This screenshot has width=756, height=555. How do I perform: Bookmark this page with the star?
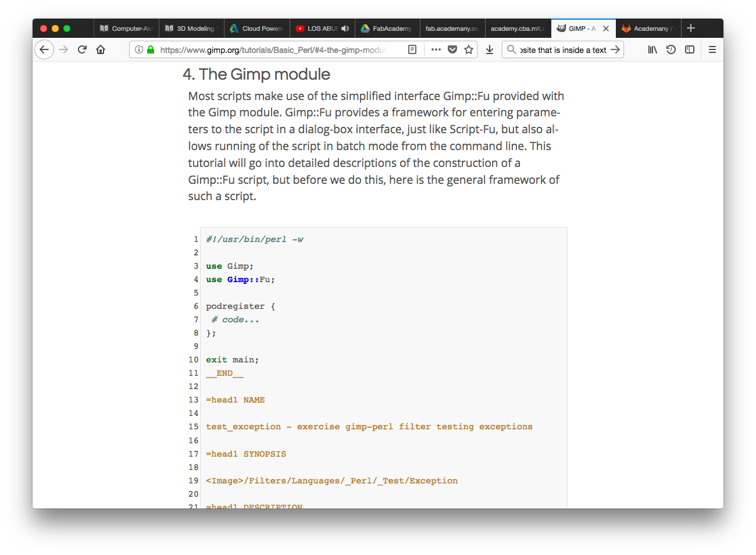pyautogui.click(x=469, y=50)
